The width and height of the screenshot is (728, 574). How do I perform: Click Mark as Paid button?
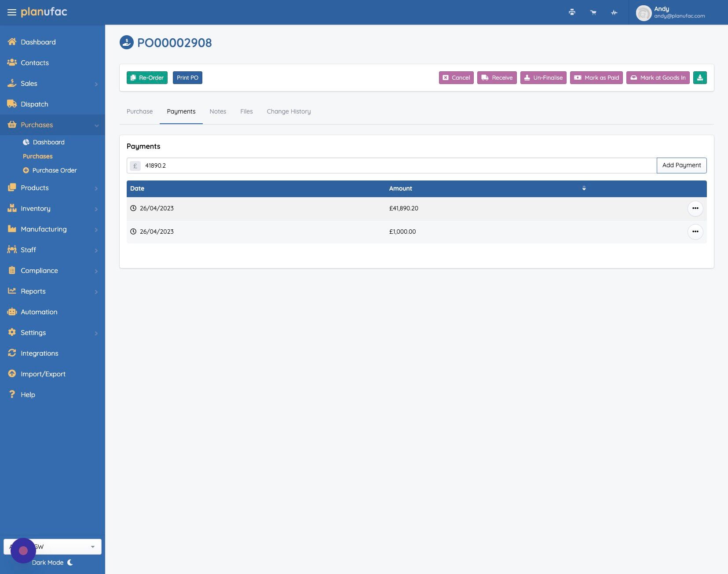[x=596, y=77]
